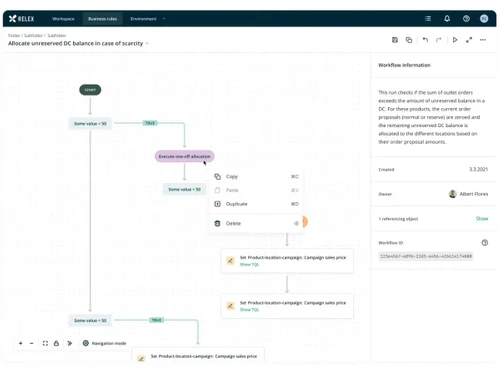Save the workflow
The width and height of the screenshot is (500, 375).
395,40
